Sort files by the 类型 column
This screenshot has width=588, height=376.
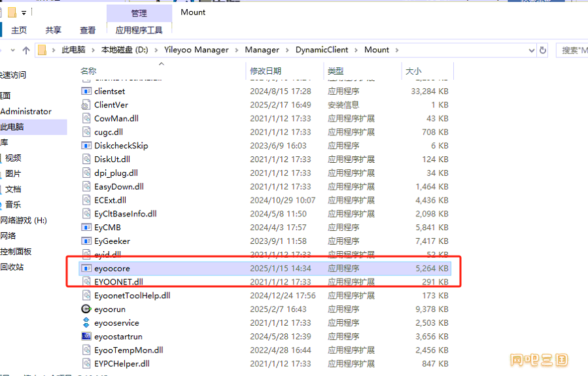(x=336, y=71)
